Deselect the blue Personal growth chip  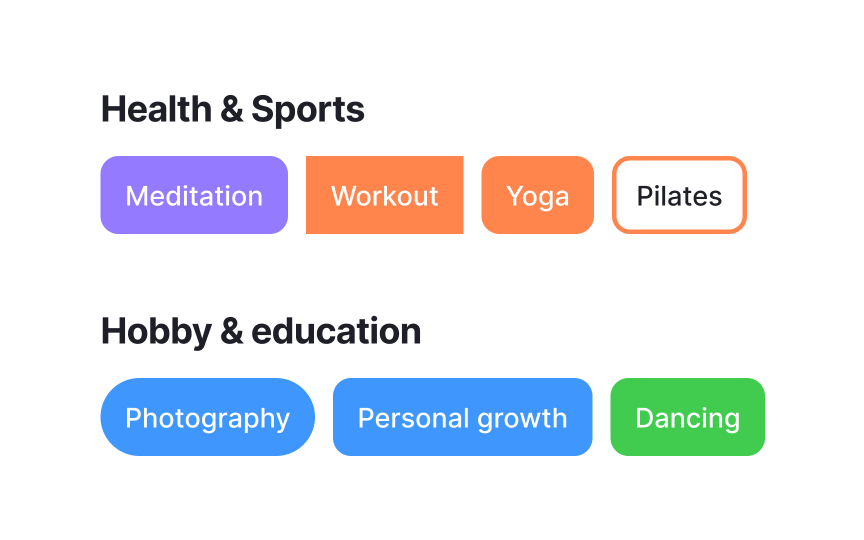pos(463,417)
